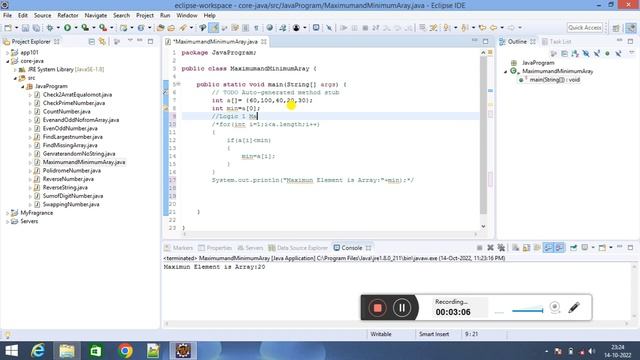Screen dimensions: 640x360
Task: Toggle Hide Static Members in Outline toolbar
Action: [597, 53]
